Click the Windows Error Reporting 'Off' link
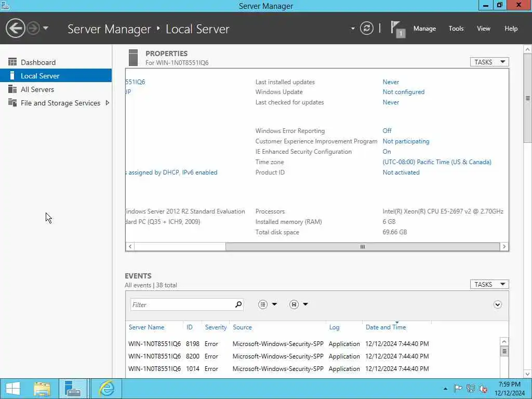This screenshot has height=399, width=532. tap(387, 130)
